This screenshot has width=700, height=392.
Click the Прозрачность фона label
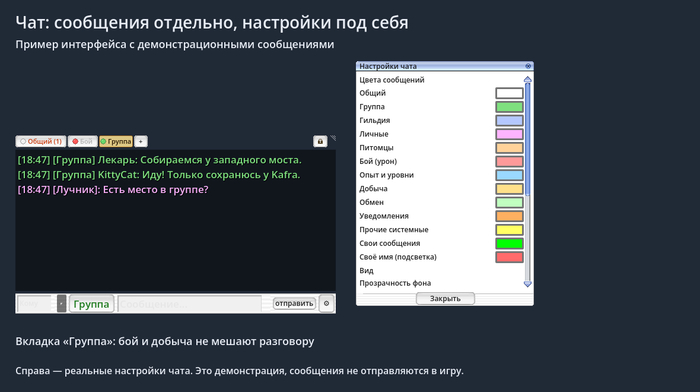point(395,283)
